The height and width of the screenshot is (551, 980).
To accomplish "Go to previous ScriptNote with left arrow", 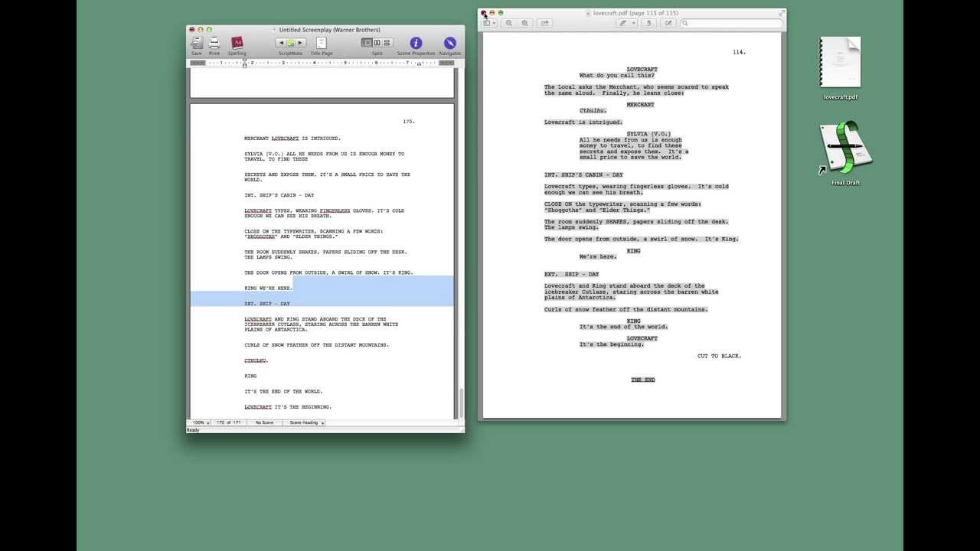I will click(x=281, y=43).
